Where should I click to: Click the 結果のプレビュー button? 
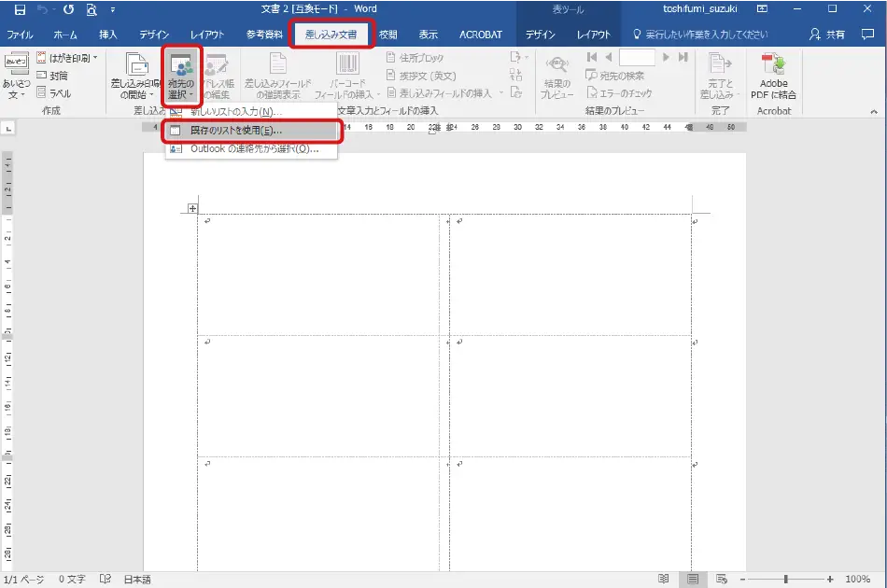tap(556, 76)
